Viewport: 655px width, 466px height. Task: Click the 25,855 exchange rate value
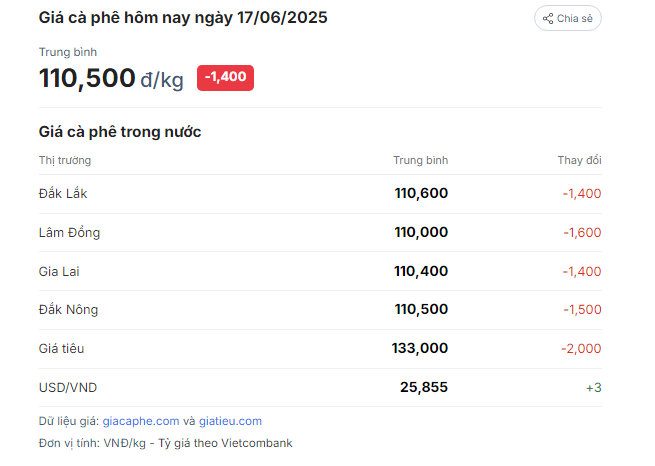point(424,387)
